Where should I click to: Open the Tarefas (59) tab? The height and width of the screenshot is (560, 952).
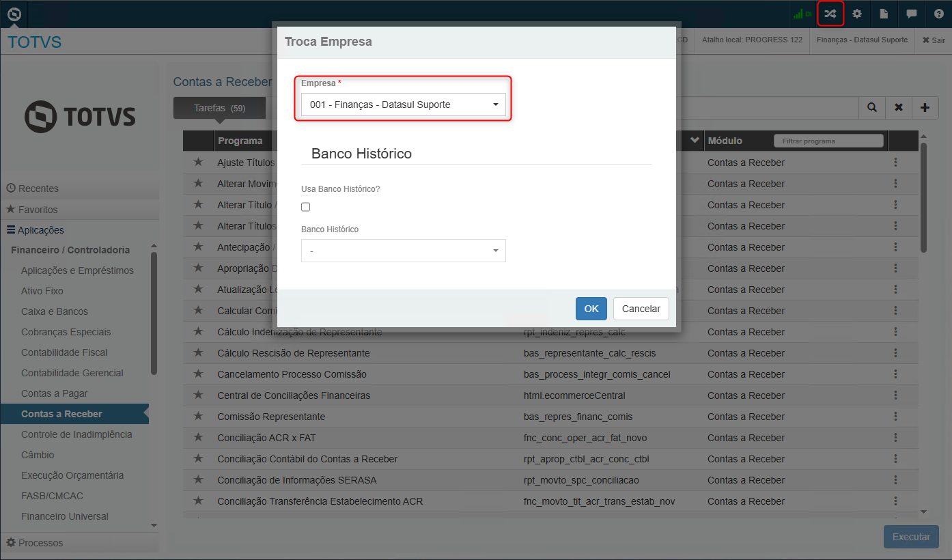point(219,108)
